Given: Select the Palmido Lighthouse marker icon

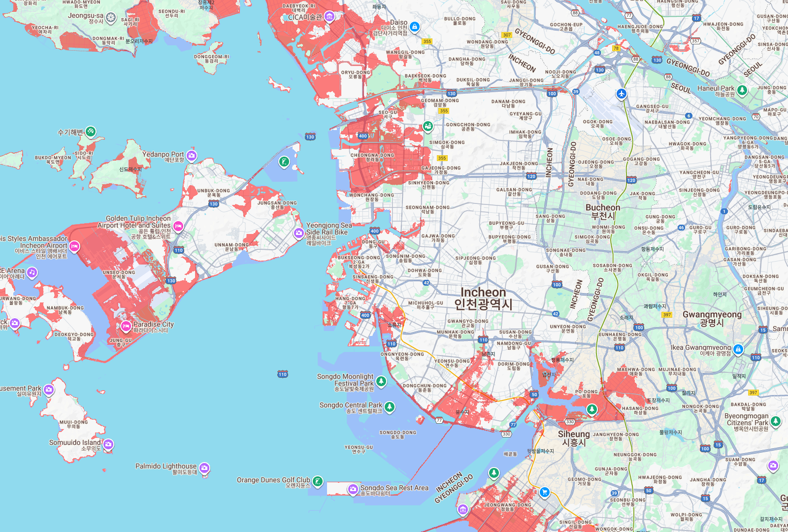Looking at the screenshot, I should tap(204, 468).
